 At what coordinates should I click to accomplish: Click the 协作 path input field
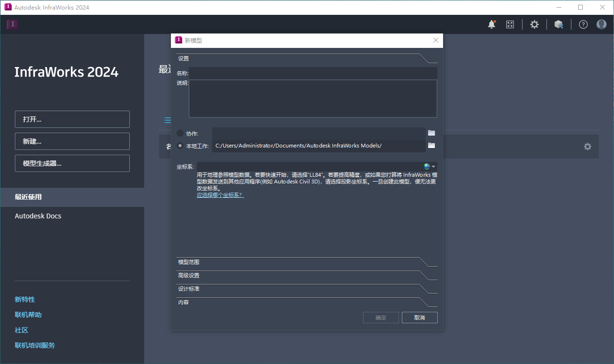pos(319,133)
